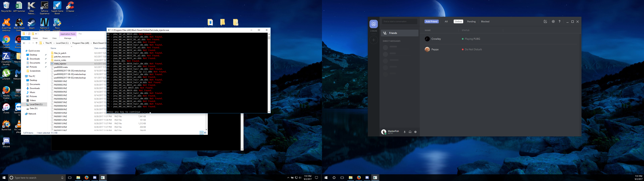Click the Discord mentions @ icon
The image size is (644, 181).
[553, 21]
